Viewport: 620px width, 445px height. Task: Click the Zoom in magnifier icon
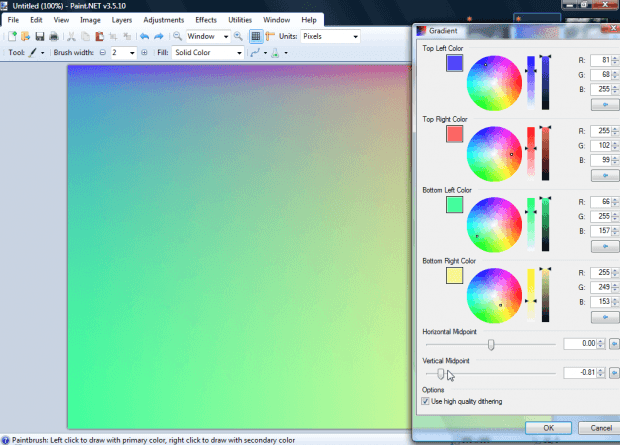click(238, 36)
